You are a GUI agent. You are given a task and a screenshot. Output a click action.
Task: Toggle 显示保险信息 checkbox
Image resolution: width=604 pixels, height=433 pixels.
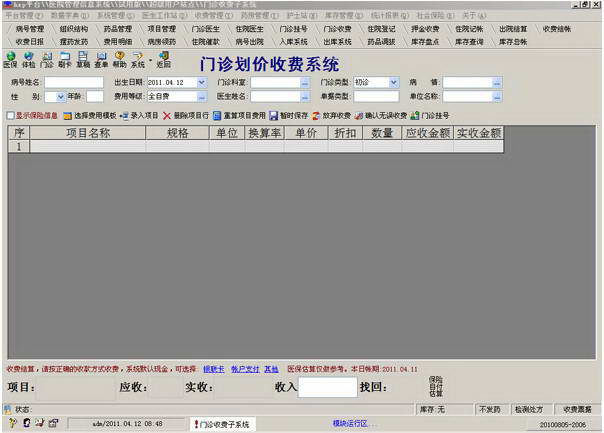click(x=11, y=116)
